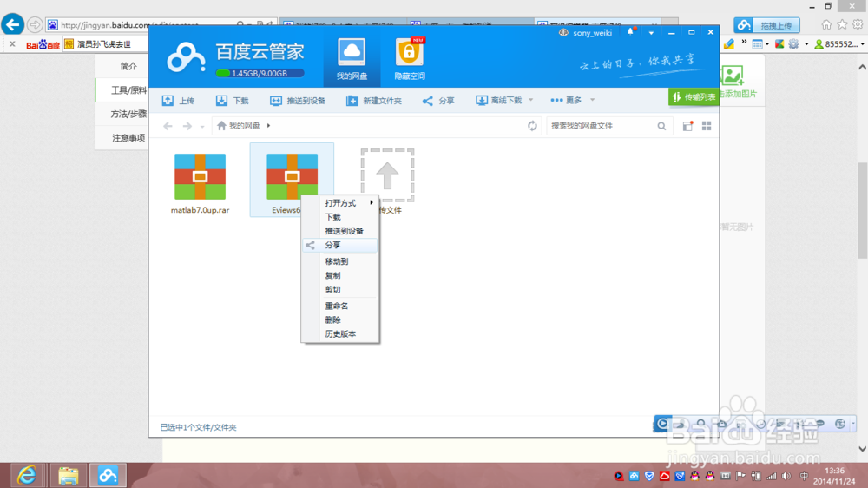The width and height of the screenshot is (868, 488).
Task: Click the 搜索我的网盘文件 search field
Action: (602, 126)
